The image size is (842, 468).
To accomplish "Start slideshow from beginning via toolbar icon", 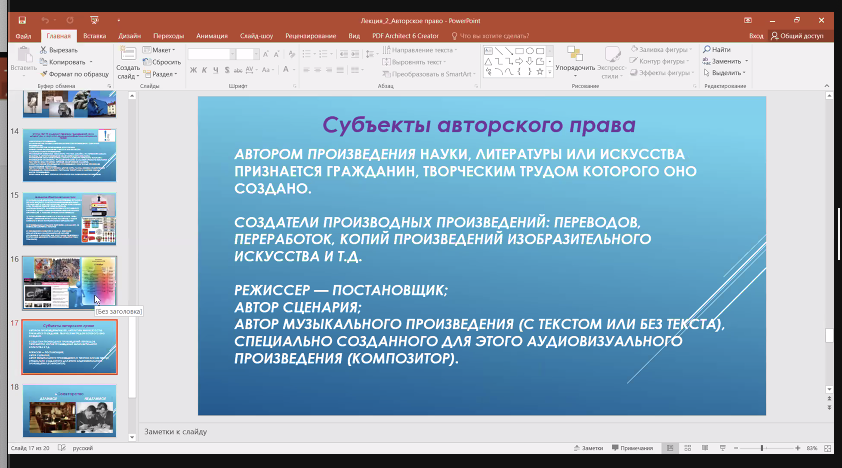I will pos(95,20).
